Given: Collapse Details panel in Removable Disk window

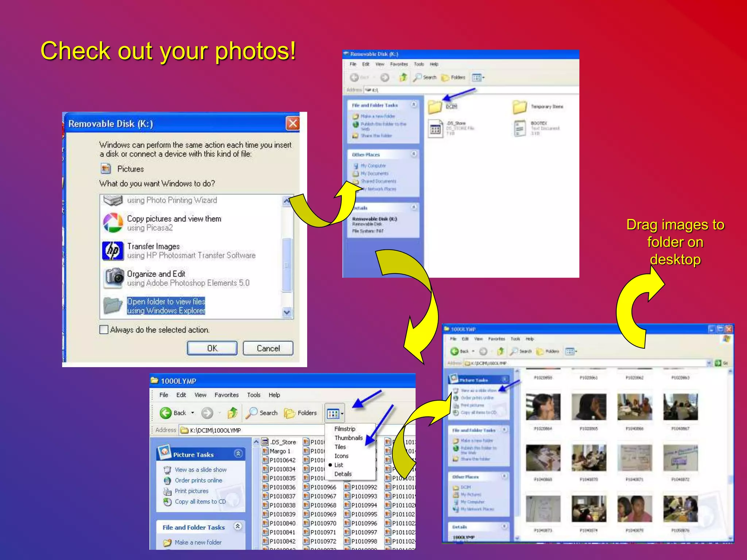Looking at the screenshot, I should tap(414, 207).
